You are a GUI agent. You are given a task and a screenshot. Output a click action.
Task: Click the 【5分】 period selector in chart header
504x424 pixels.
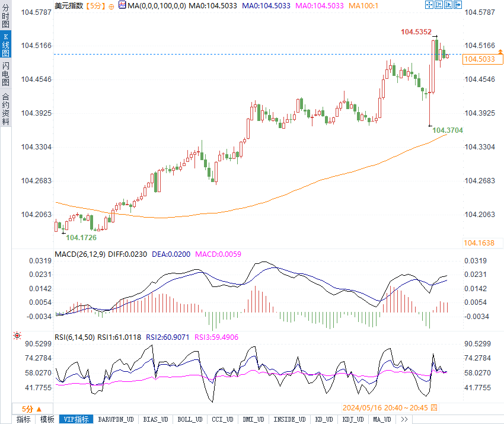(95, 5)
